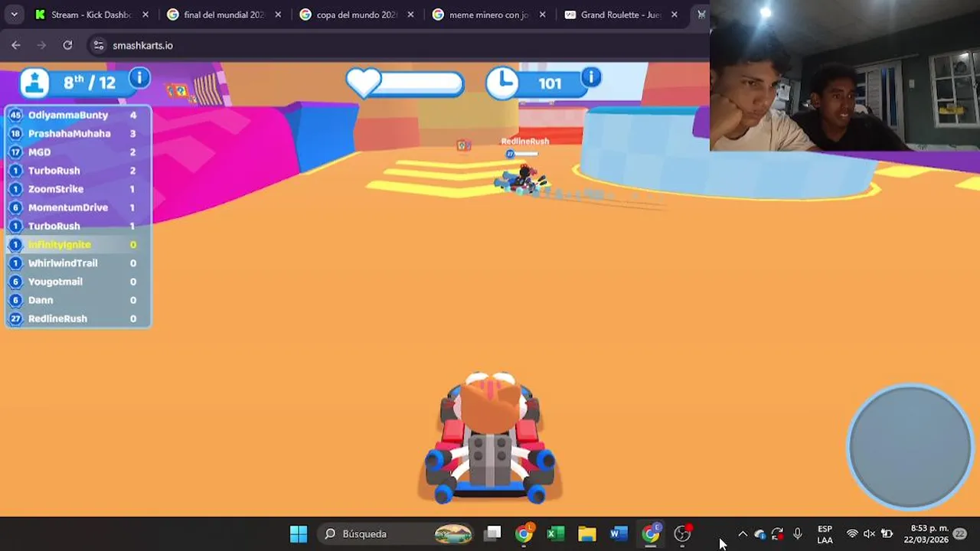Open Excel from taskbar

pos(556,533)
